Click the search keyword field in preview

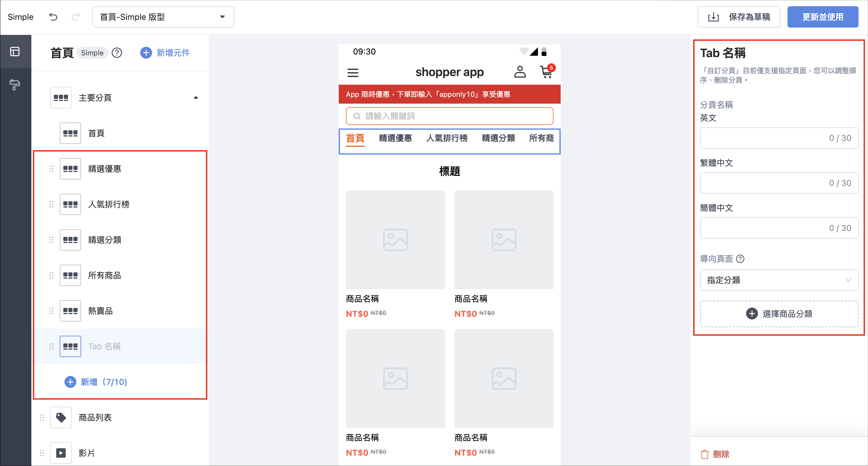pyautogui.click(x=449, y=116)
